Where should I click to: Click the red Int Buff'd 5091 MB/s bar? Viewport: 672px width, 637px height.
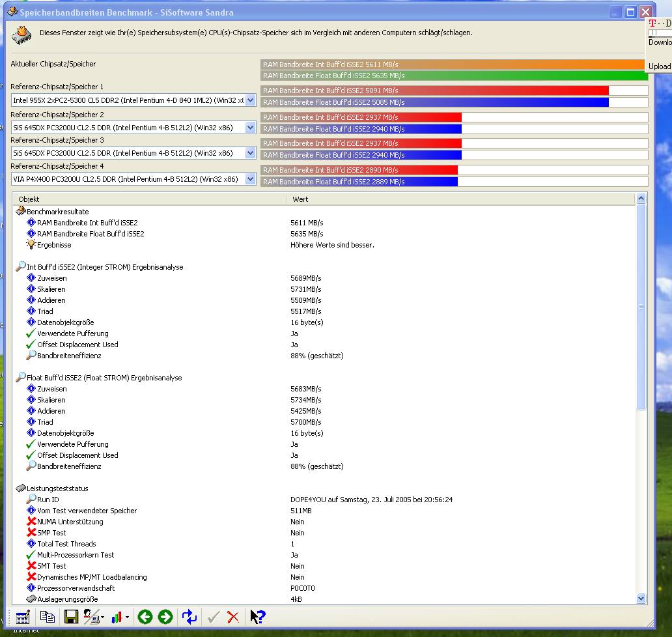click(x=434, y=91)
